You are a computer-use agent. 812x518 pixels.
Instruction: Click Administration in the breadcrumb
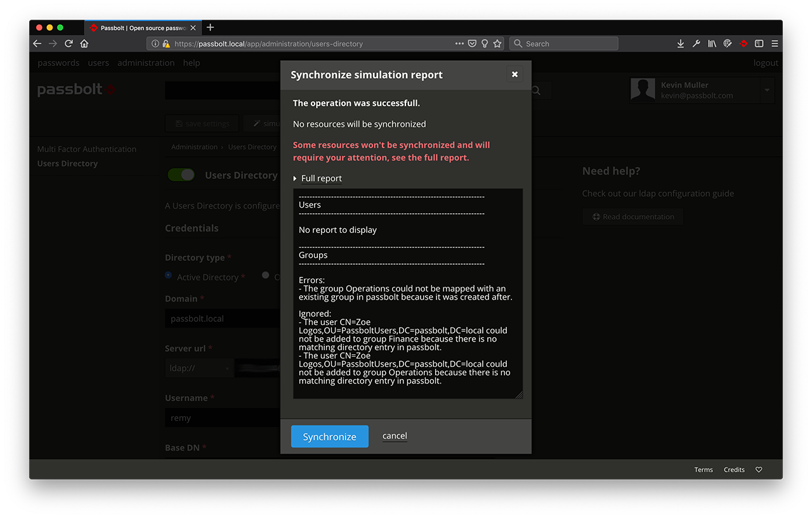[x=194, y=147]
